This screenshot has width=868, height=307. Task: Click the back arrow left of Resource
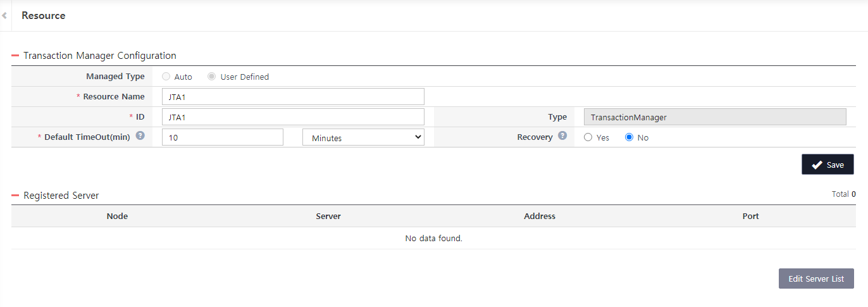pos(4,15)
